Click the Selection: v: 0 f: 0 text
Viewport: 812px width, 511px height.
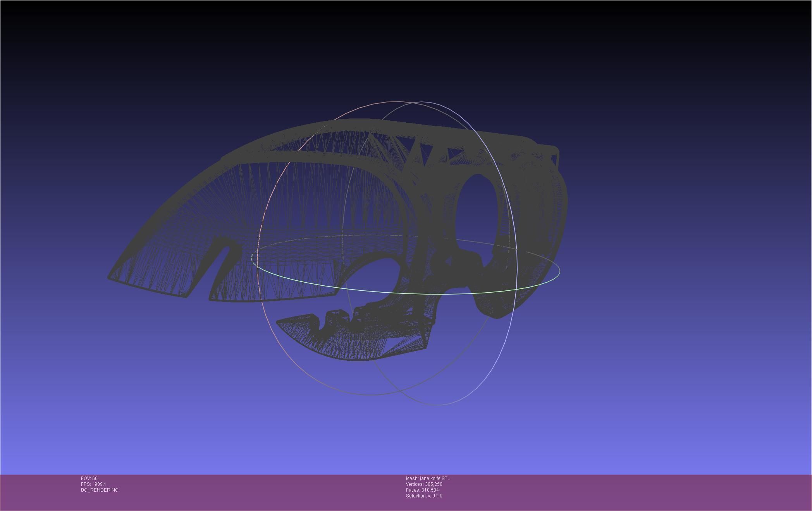click(424, 496)
